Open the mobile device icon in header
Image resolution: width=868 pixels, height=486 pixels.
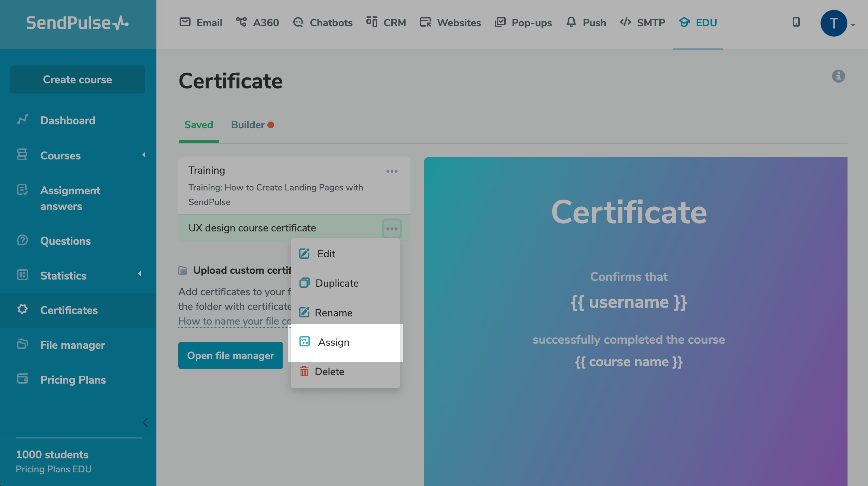pos(796,22)
